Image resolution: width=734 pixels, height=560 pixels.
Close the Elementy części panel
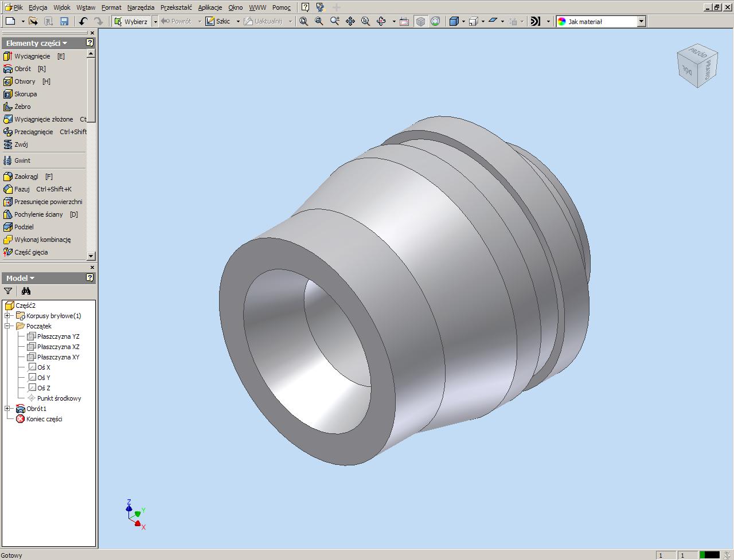pyautogui.click(x=92, y=33)
